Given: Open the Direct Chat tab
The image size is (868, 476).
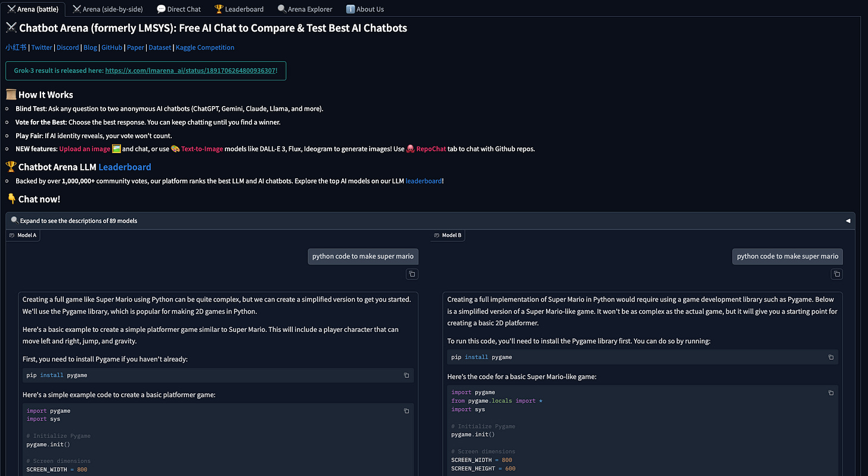Looking at the screenshot, I should pyautogui.click(x=179, y=9).
